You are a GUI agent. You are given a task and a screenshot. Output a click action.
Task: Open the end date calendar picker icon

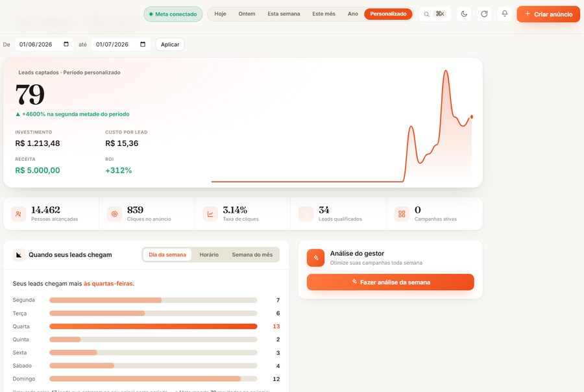point(143,44)
